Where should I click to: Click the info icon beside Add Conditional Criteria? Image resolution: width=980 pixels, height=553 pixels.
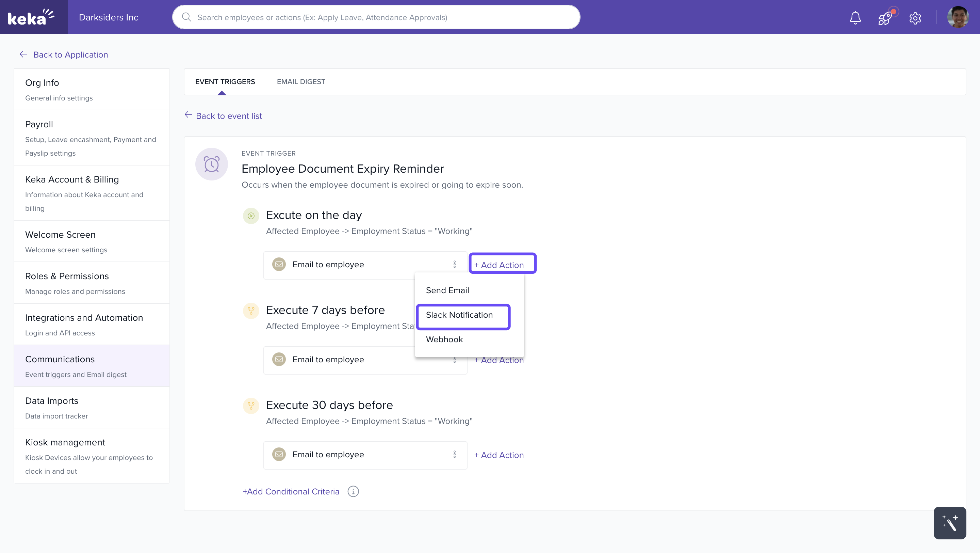353,491
